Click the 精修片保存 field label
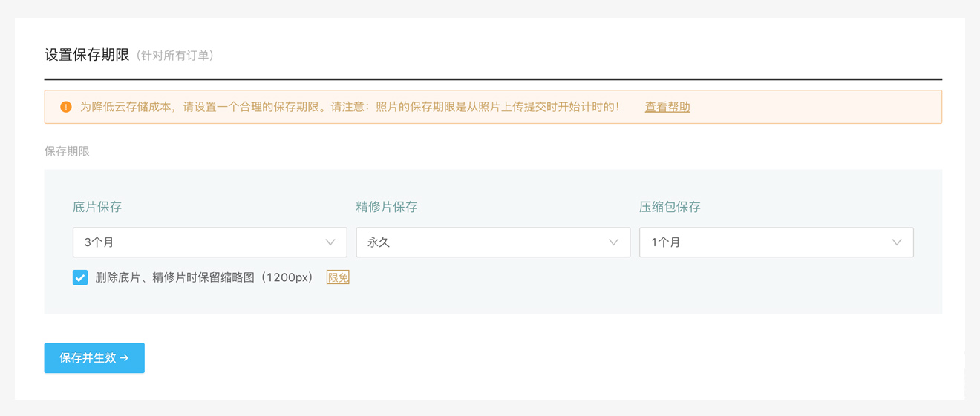 tap(387, 207)
